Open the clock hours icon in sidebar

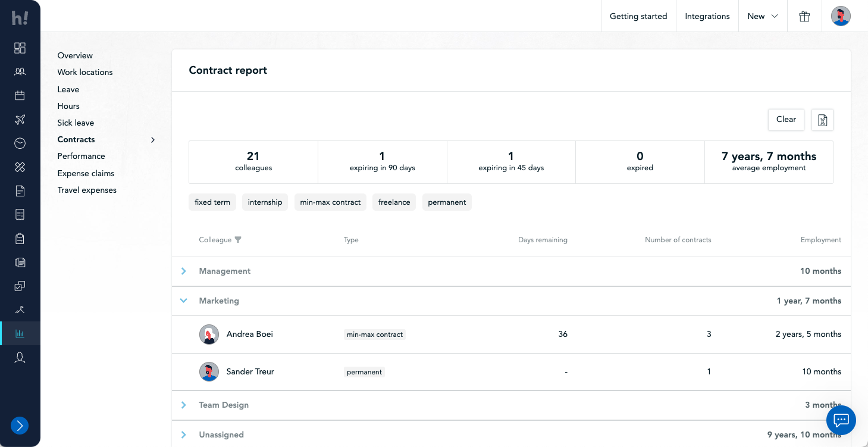coord(20,143)
